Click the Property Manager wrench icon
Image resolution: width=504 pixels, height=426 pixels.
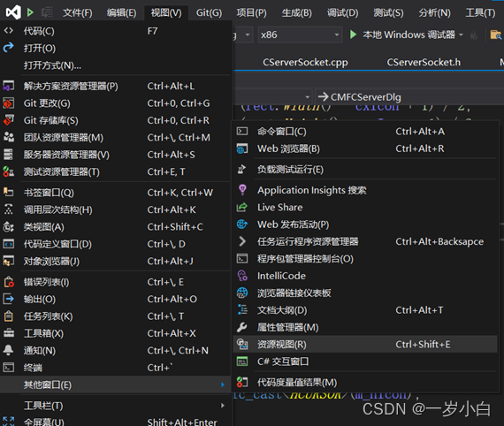tap(242, 327)
